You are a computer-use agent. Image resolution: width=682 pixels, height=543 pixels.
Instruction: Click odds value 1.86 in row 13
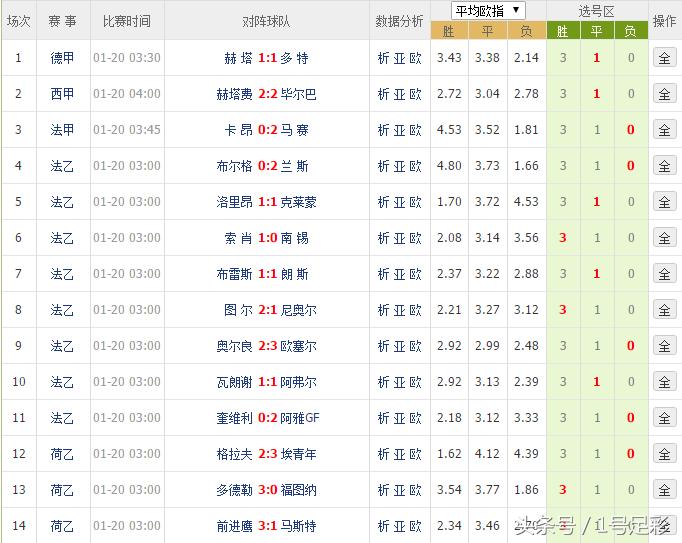coord(526,490)
